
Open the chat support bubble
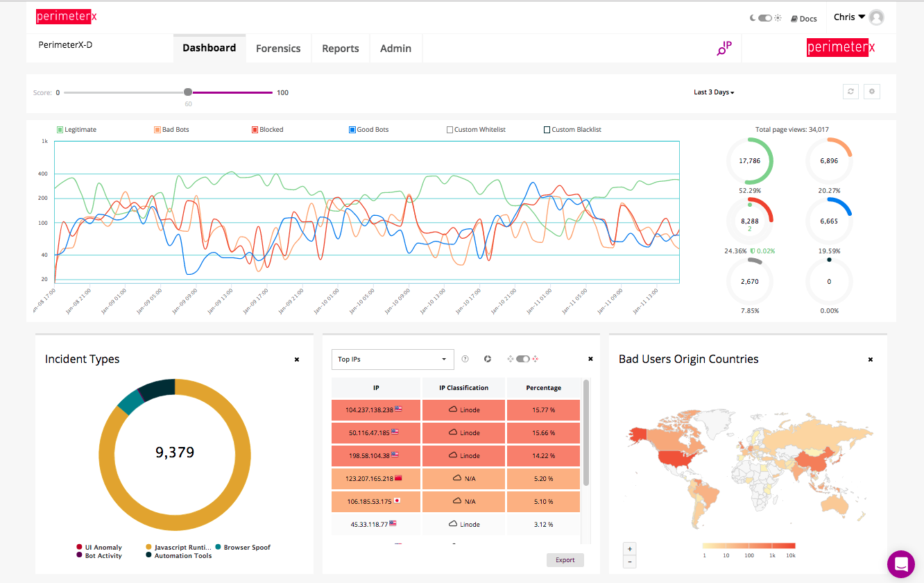click(901, 564)
